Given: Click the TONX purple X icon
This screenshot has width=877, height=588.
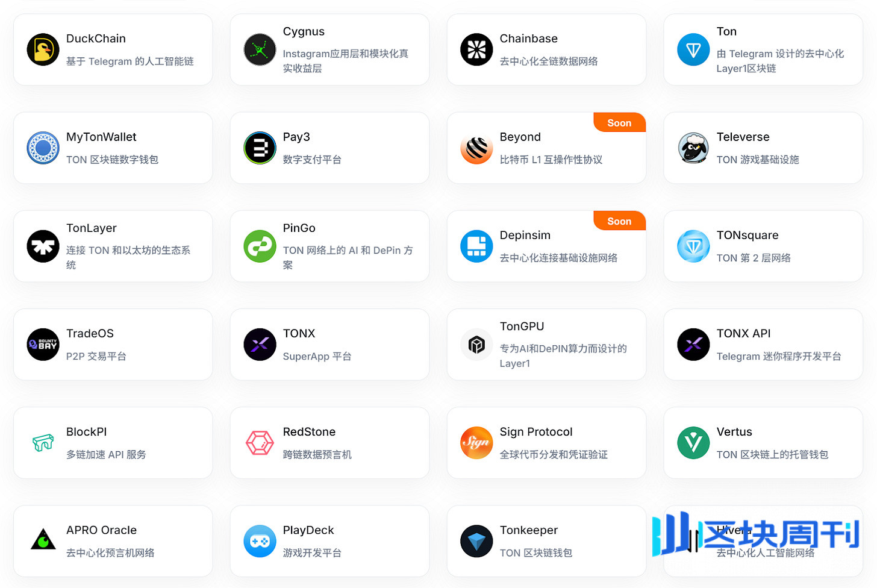Looking at the screenshot, I should click(260, 345).
